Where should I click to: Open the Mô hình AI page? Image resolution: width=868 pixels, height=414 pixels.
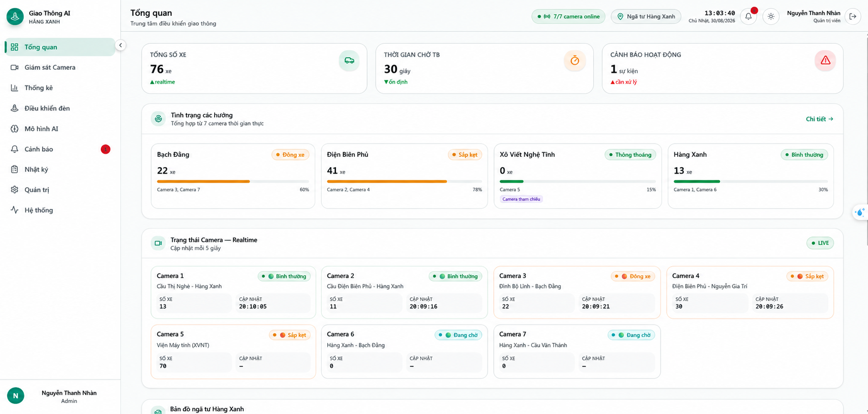pos(60,129)
